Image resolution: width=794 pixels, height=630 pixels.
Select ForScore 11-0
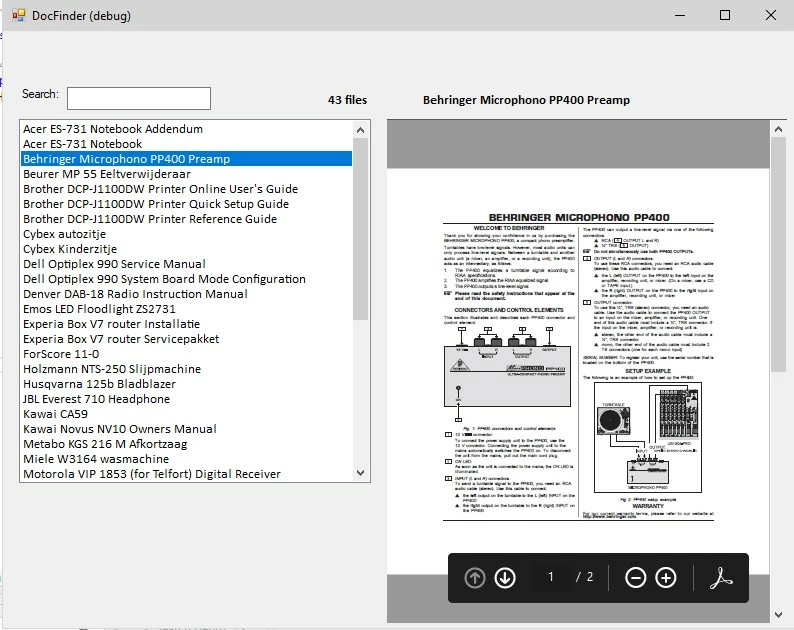click(186, 354)
